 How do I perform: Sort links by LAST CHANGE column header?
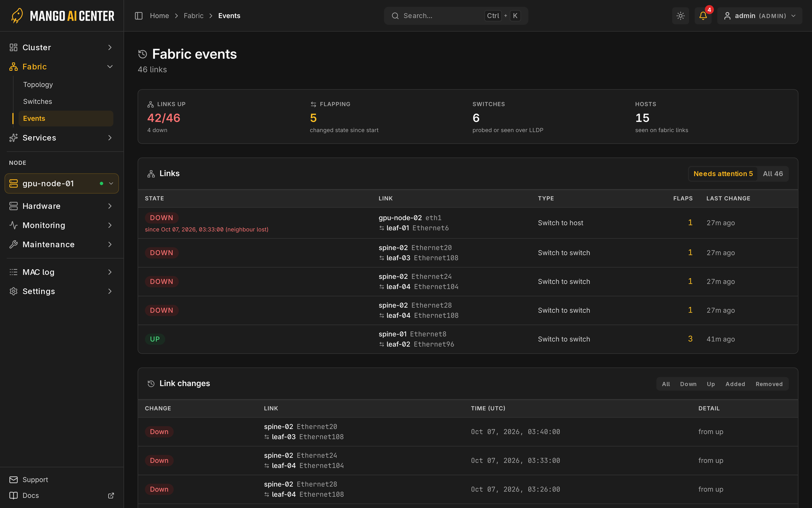[728, 198]
